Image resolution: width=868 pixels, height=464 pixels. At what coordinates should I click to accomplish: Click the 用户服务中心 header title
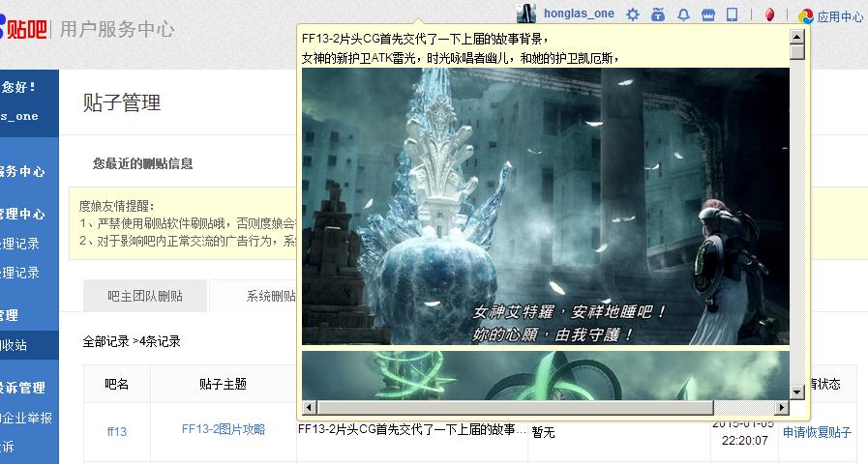click(117, 29)
